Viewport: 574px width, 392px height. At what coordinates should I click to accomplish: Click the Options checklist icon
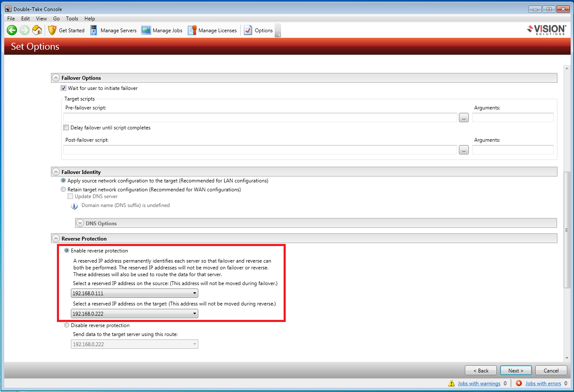(248, 30)
